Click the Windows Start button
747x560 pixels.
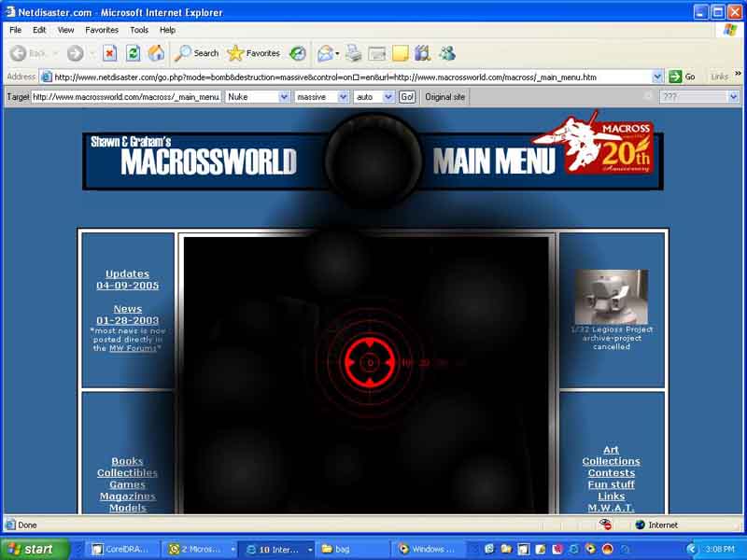pos(35,549)
